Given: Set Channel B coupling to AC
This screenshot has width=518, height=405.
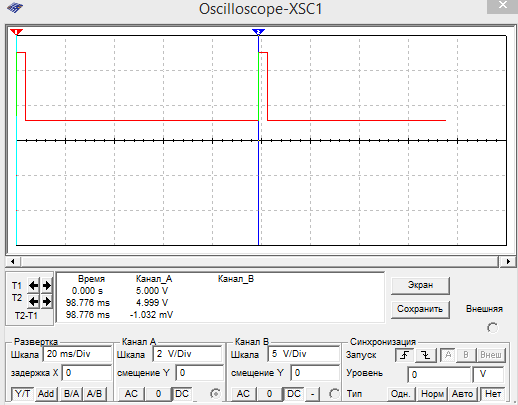Looking at the screenshot, I should tap(243, 394).
